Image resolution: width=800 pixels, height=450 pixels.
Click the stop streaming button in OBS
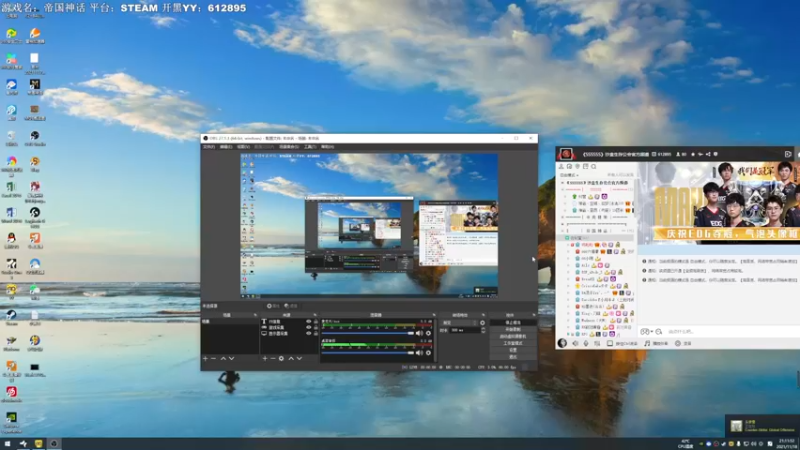pyautogui.click(x=513, y=323)
